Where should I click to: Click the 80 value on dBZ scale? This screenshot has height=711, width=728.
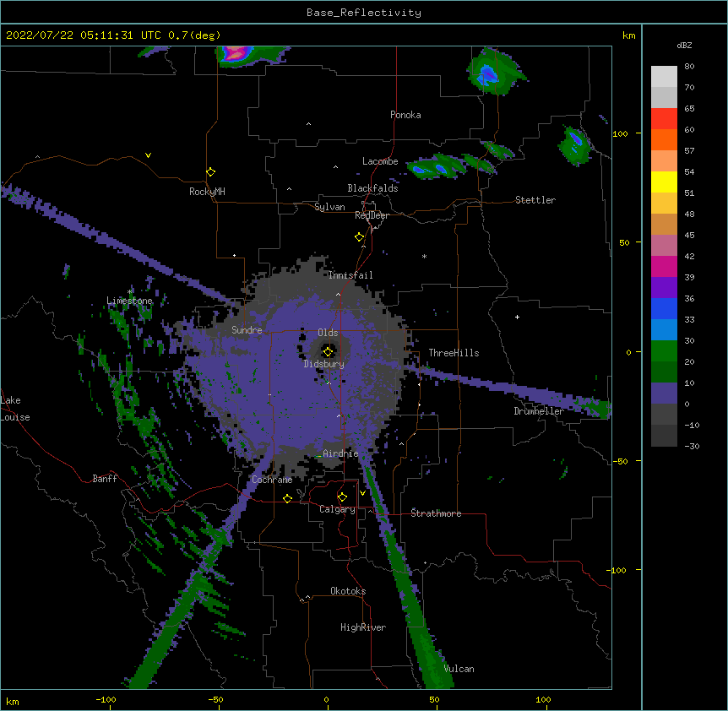(x=689, y=67)
